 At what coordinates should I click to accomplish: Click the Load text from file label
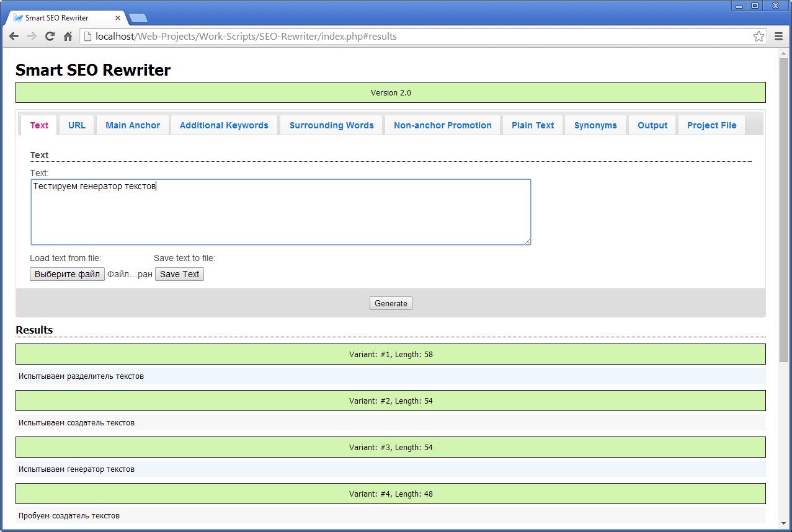pyautogui.click(x=65, y=258)
